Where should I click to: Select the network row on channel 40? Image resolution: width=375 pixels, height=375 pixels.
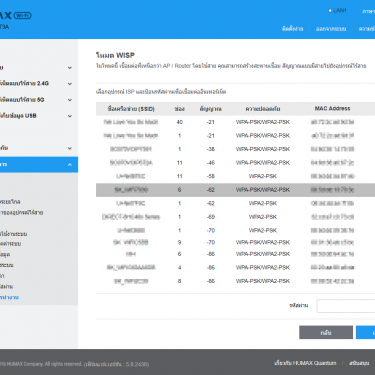(x=235, y=122)
